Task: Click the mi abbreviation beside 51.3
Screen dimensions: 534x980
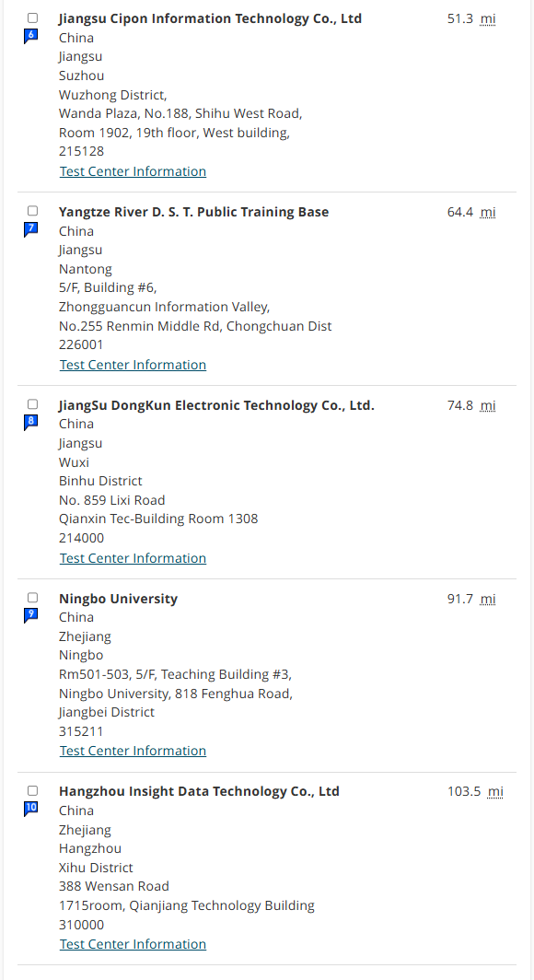Action: tap(488, 18)
